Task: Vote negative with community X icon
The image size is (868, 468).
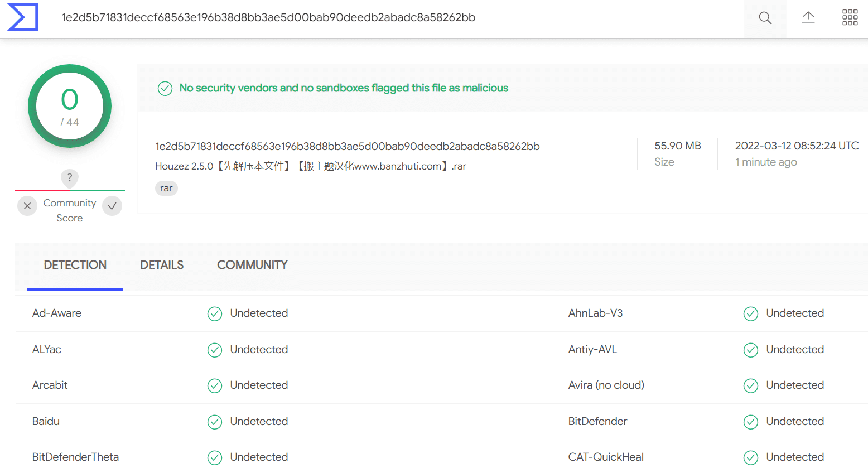Action: 27,206
